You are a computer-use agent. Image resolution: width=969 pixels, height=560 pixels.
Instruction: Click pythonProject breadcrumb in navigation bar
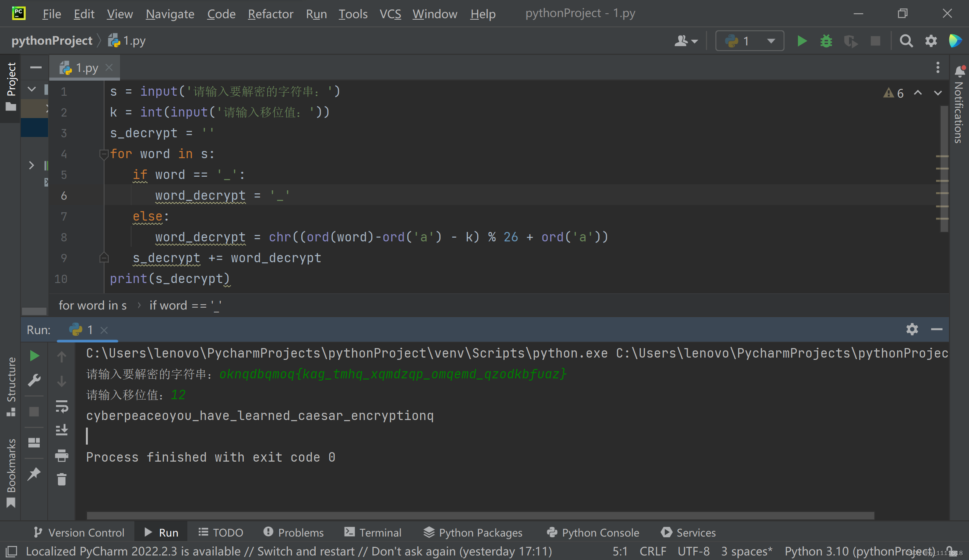pyautogui.click(x=51, y=41)
